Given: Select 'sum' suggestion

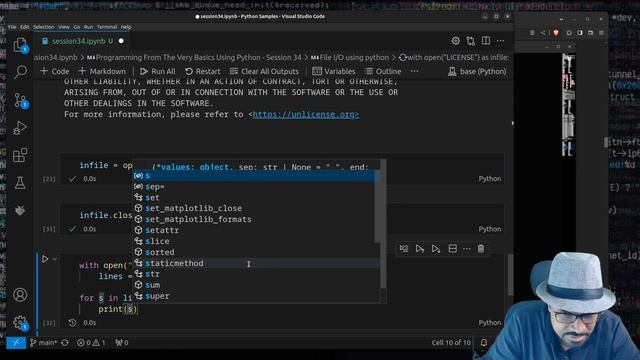Looking at the screenshot, I should pyautogui.click(x=256, y=285).
